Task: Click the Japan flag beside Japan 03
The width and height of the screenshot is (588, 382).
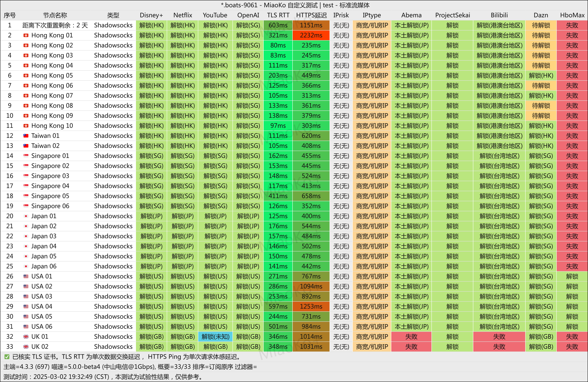Action: (26, 236)
